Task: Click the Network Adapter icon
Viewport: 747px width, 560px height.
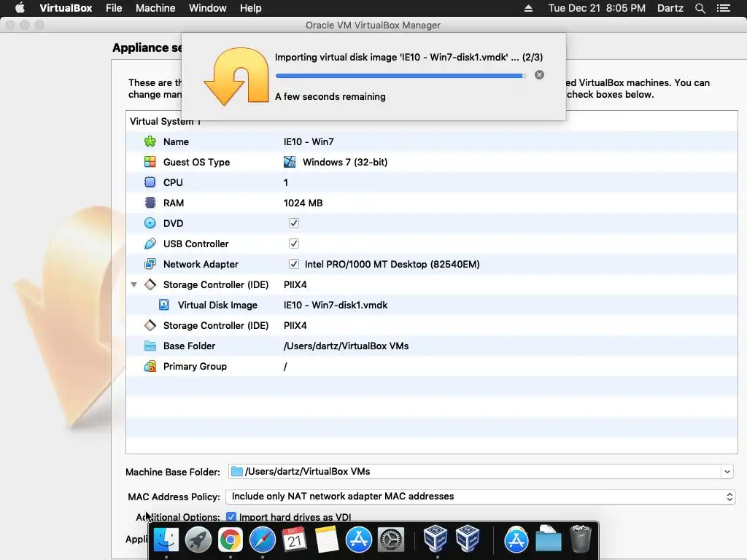Action: (x=150, y=264)
